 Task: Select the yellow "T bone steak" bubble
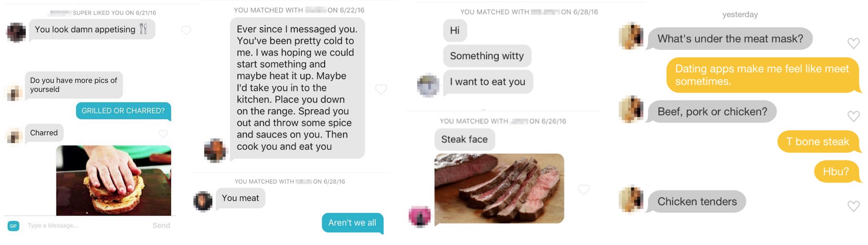point(818,142)
